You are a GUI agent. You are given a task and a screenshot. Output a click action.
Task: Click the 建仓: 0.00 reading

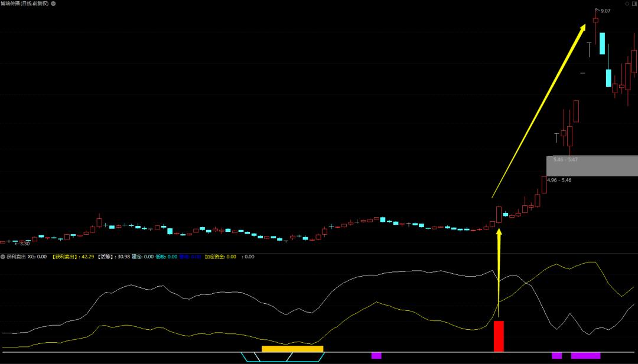pos(143,257)
